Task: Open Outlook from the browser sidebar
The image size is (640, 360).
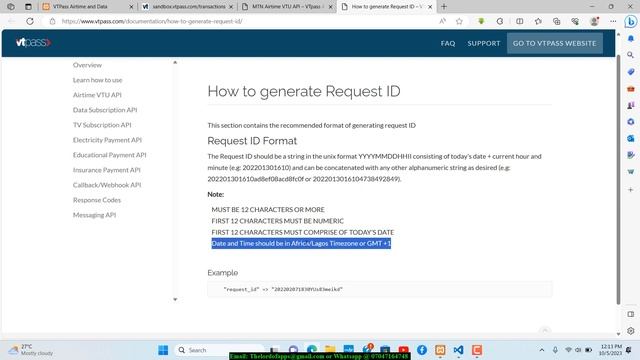Action: [x=631, y=138]
